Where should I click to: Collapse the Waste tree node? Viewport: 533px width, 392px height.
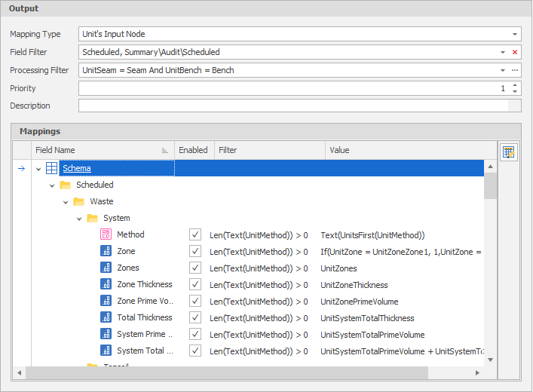tap(66, 201)
